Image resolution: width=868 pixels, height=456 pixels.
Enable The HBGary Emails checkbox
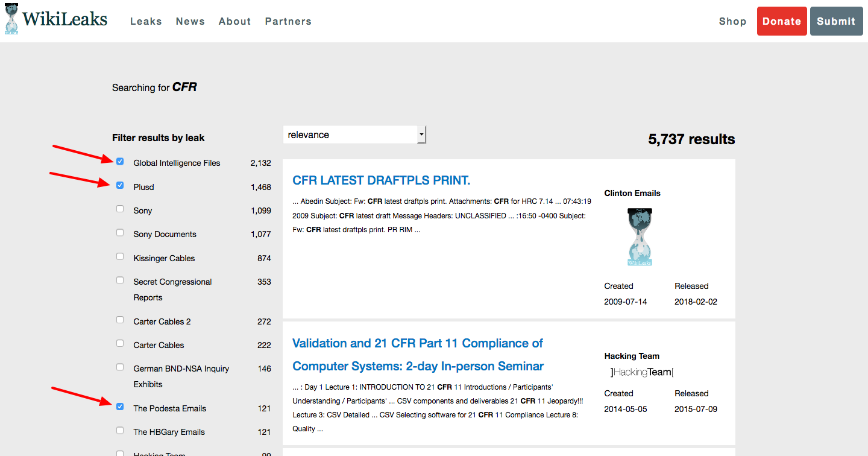tap(120, 430)
